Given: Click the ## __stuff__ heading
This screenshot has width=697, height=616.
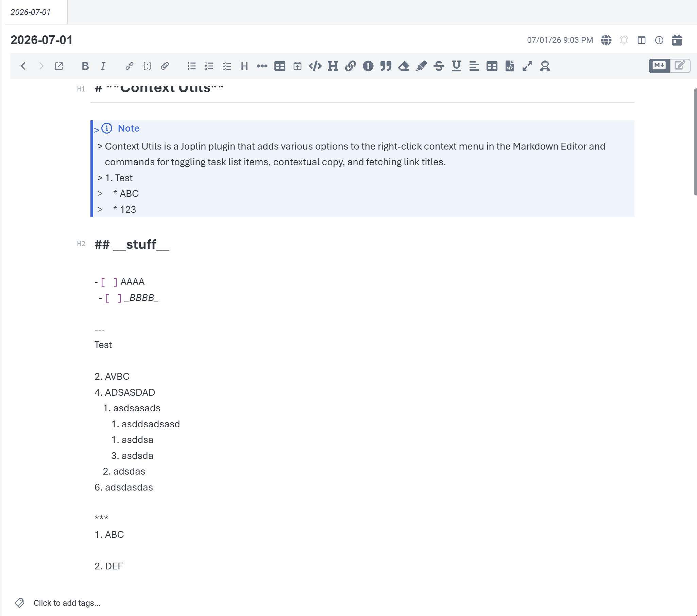Looking at the screenshot, I should pos(132,244).
